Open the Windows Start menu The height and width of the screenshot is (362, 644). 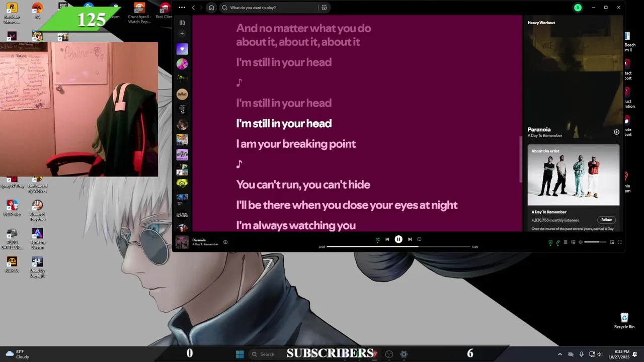[x=239, y=354]
